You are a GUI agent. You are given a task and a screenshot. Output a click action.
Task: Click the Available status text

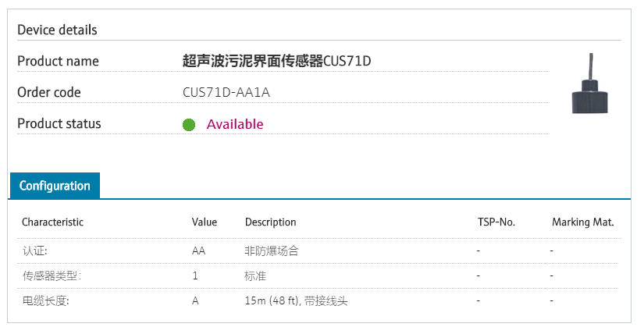click(234, 124)
